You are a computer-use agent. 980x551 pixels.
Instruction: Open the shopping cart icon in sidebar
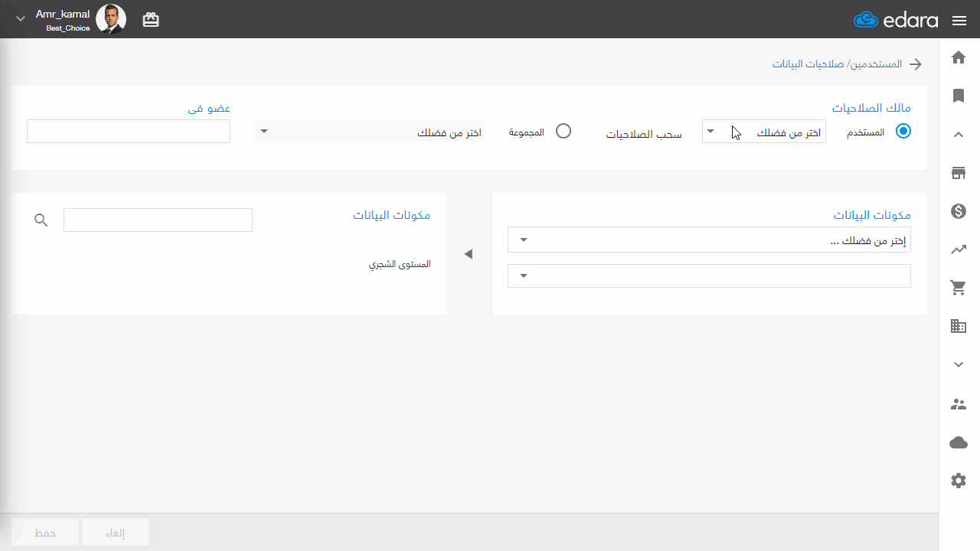click(x=959, y=288)
